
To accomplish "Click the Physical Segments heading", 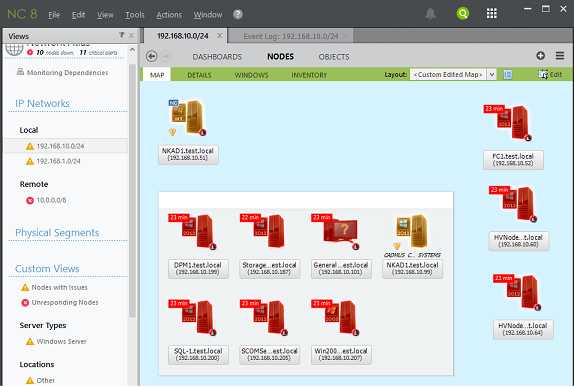I will tap(57, 233).
